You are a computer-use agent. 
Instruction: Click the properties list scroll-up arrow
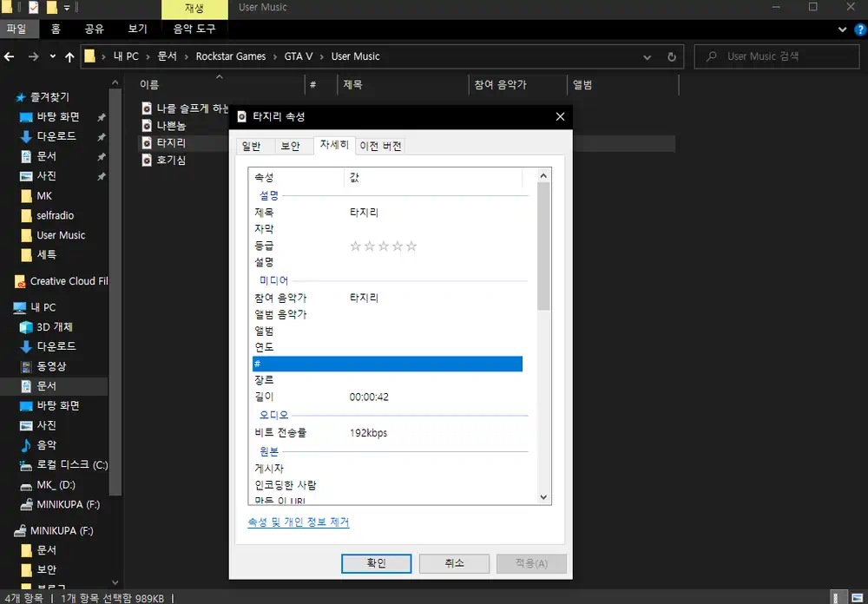pyautogui.click(x=543, y=176)
